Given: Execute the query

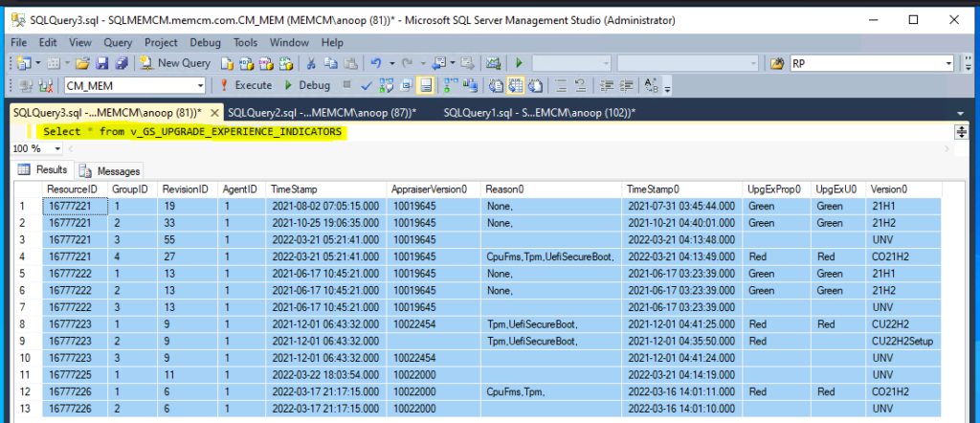Looking at the screenshot, I should pos(245,85).
